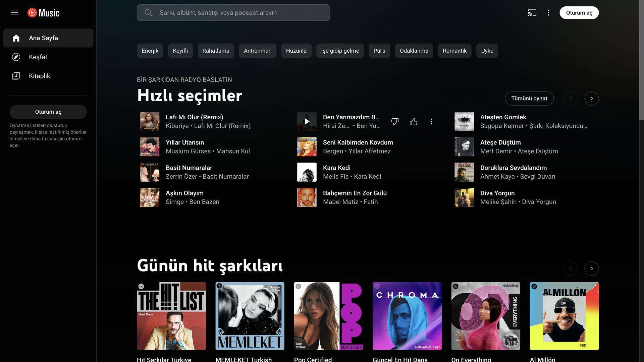
Task: Switch to the Enerjik mood tab
Action: [x=150, y=51]
